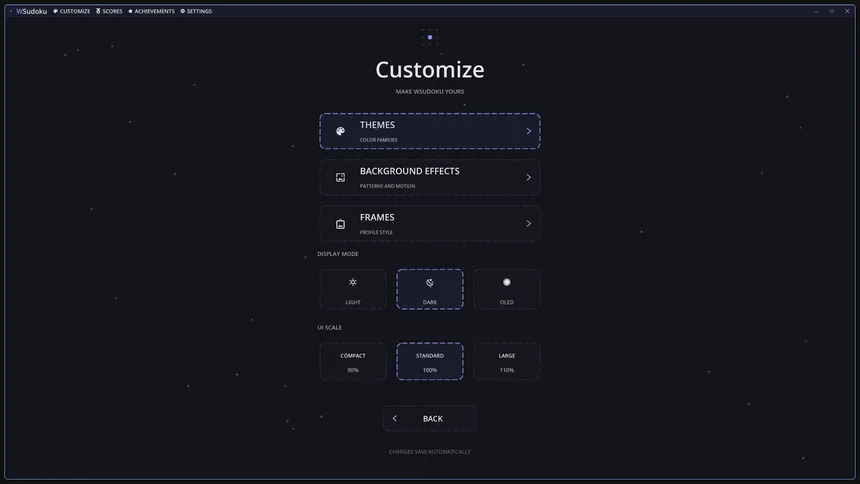Click the white circle icon for OLED mode
This screenshot has height=484, width=860.
[507, 282]
